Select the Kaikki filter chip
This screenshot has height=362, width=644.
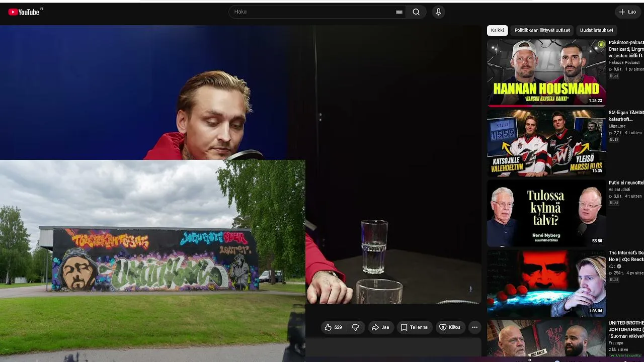click(498, 30)
